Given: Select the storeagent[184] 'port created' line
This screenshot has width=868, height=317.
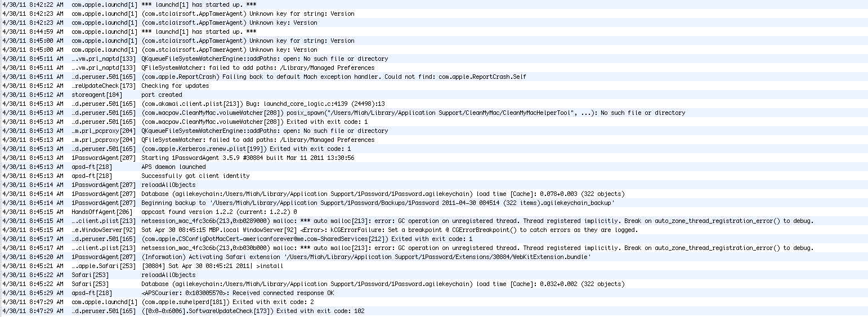Looking at the screenshot, I should click(434, 95).
